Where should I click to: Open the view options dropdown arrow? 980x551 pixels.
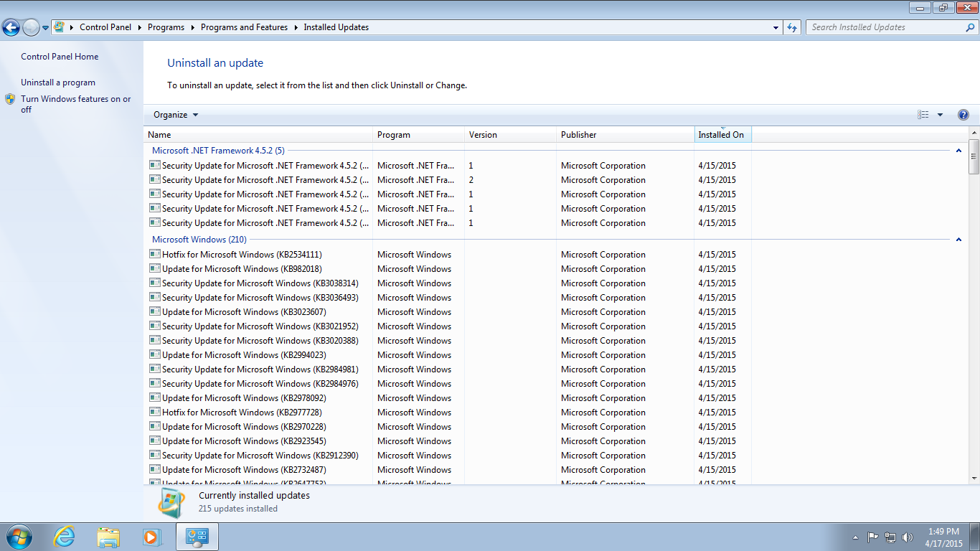pyautogui.click(x=940, y=115)
